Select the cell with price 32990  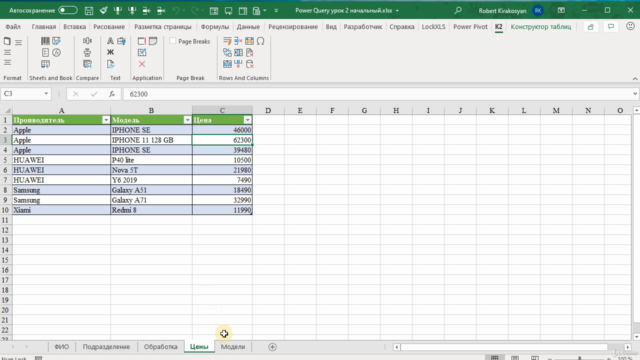(x=222, y=200)
